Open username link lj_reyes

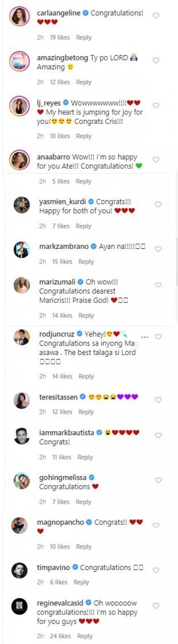[x=49, y=103]
